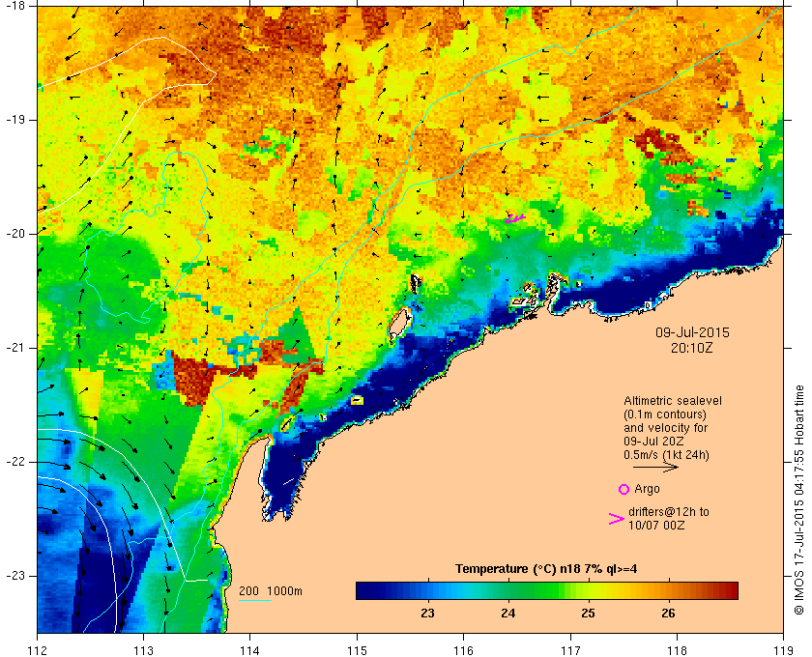Image resolution: width=812 pixels, height=657 pixels.
Task: Click the latitude axis label -20
Action: pos(15,234)
